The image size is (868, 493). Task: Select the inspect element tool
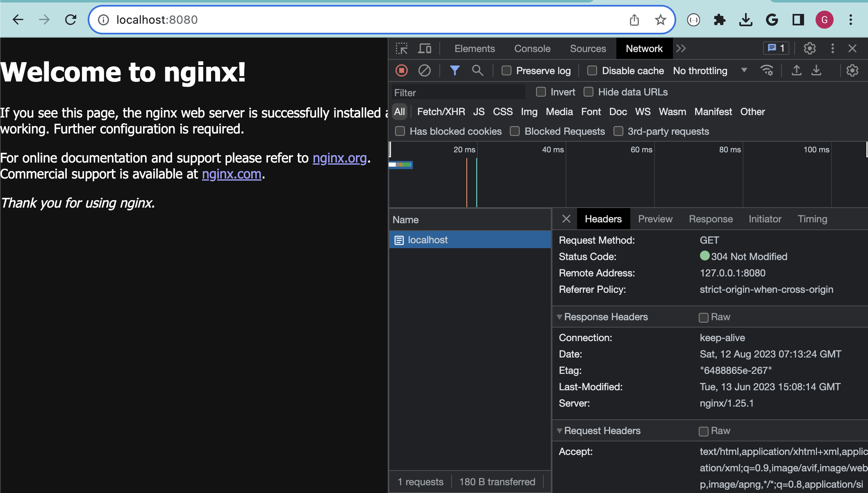pyautogui.click(x=402, y=48)
